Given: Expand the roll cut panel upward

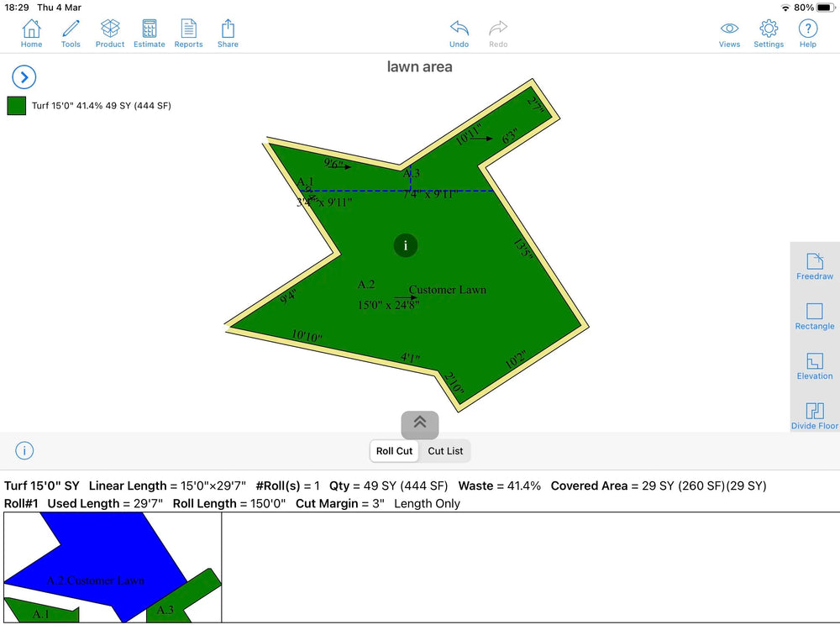Looking at the screenshot, I should tap(420, 424).
